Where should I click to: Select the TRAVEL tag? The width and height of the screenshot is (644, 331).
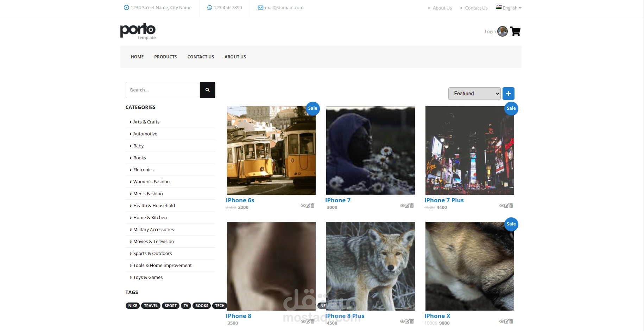151,306
